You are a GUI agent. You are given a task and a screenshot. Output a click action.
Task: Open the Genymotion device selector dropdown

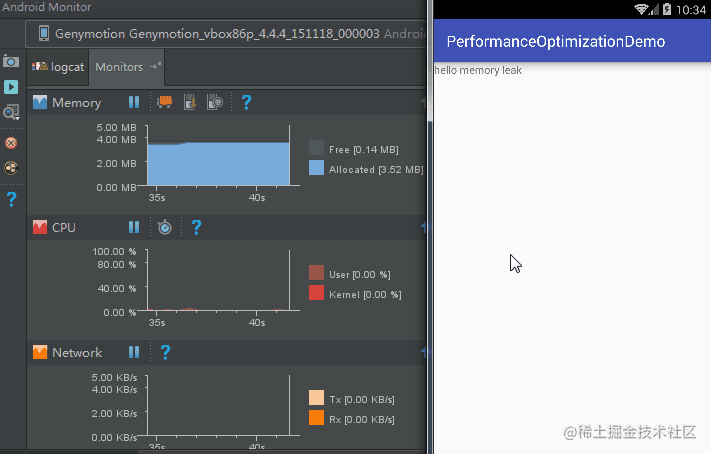[x=226, y=34]
